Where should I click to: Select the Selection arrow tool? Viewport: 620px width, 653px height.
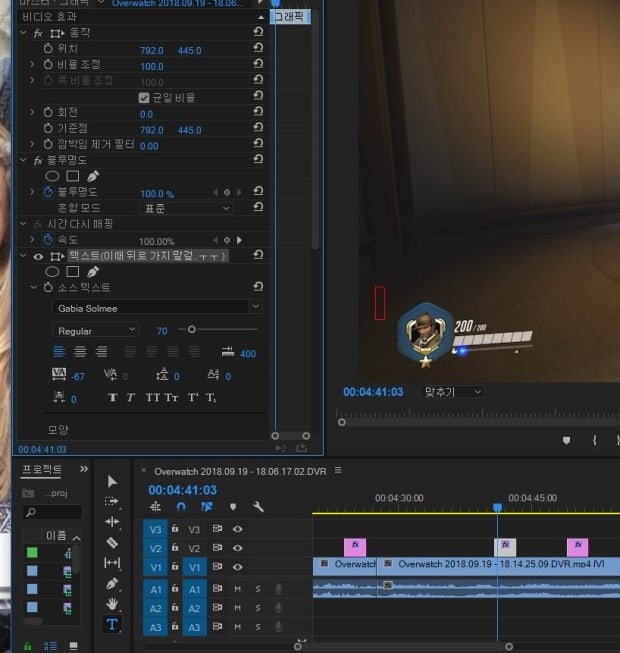[x=112, y=481]
